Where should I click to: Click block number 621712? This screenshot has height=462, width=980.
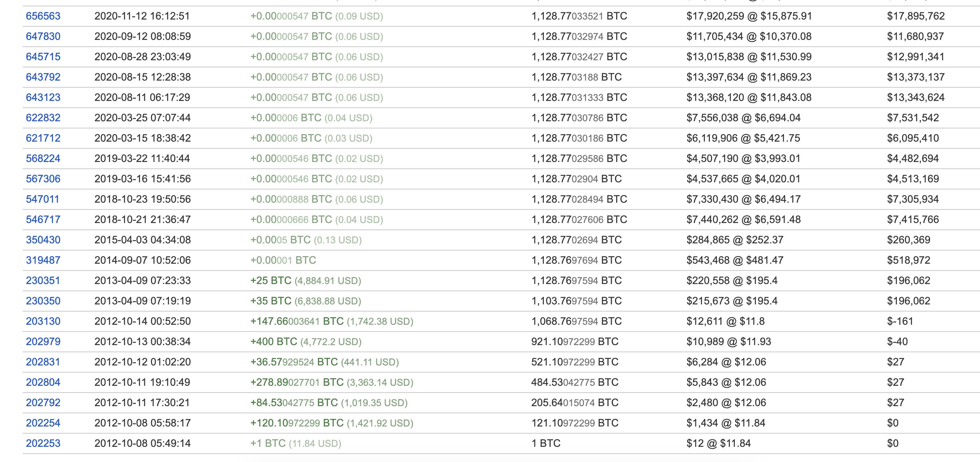(x=43, y=138)
